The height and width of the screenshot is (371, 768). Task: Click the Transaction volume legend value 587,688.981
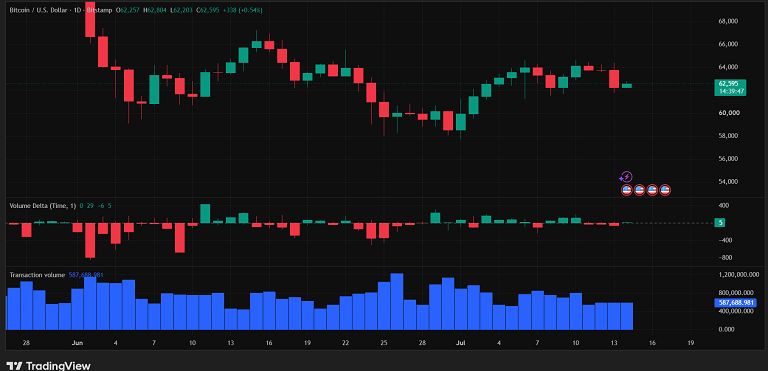pyautogui.click(x=85, y=275)
